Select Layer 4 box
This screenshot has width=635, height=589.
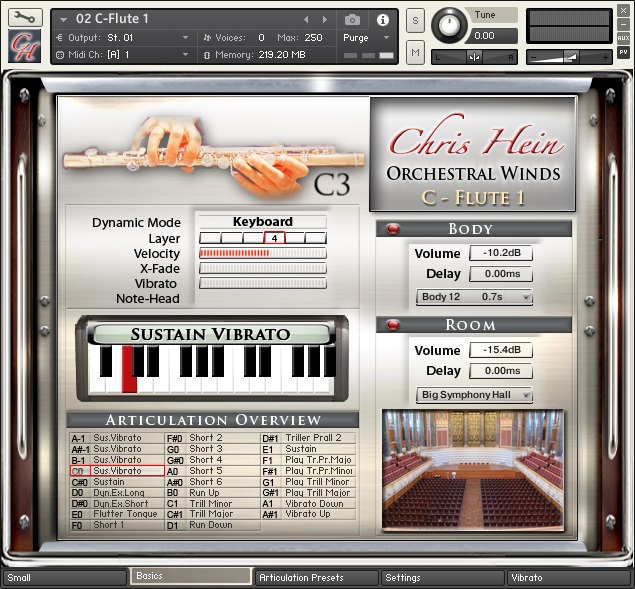click(x=275, y=238)
